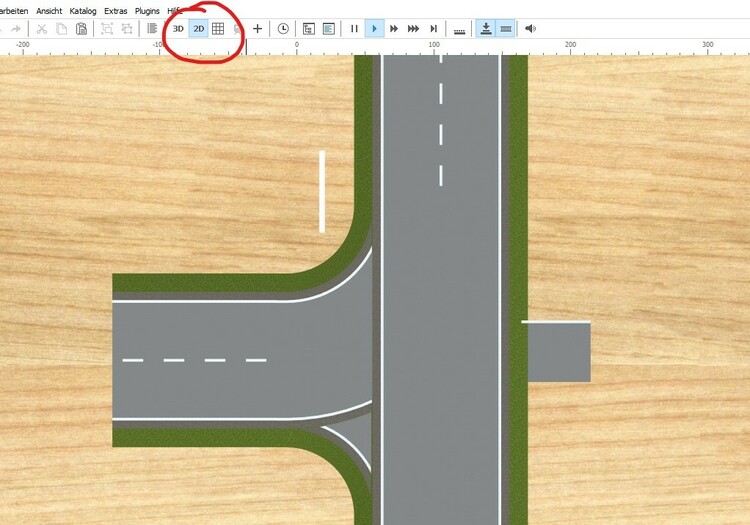Image resolution: width=750 pixels, height=525 pixels.
Task: Click the align objects icon
Action: (152, 29)
